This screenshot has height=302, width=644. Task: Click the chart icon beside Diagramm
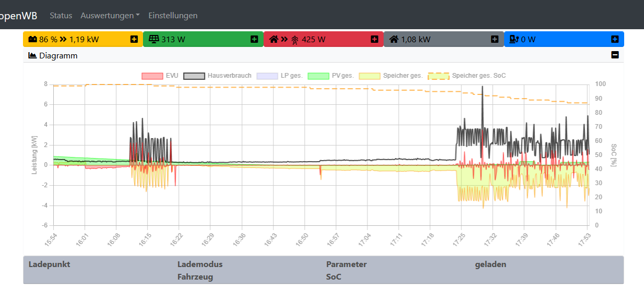pyautogui.click(x=32, y=55)
